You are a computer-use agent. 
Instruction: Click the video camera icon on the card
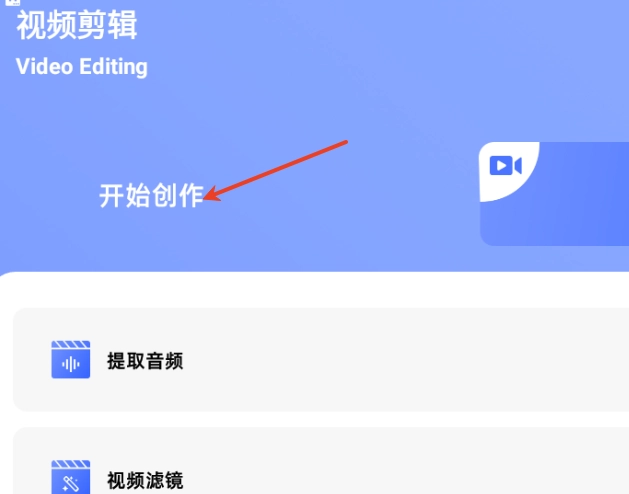click(505, 165)
